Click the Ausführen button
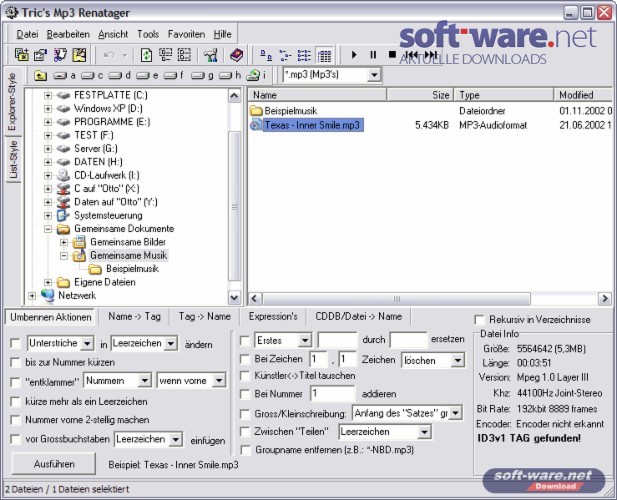 pos(54,464)
